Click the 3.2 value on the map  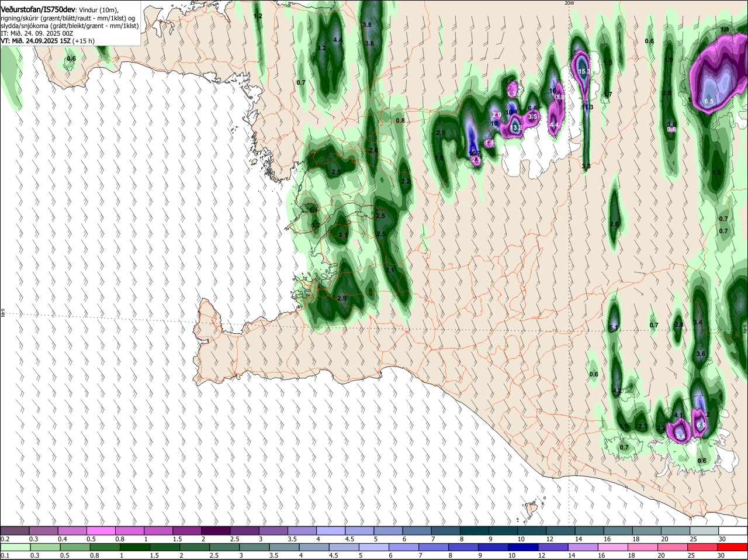tap(321, 48)
